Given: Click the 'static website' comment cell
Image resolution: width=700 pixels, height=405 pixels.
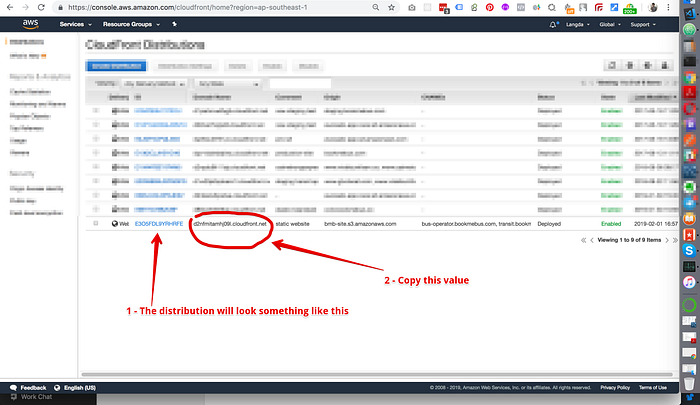Looking at the screenshot, I should [x=292, y=224].
